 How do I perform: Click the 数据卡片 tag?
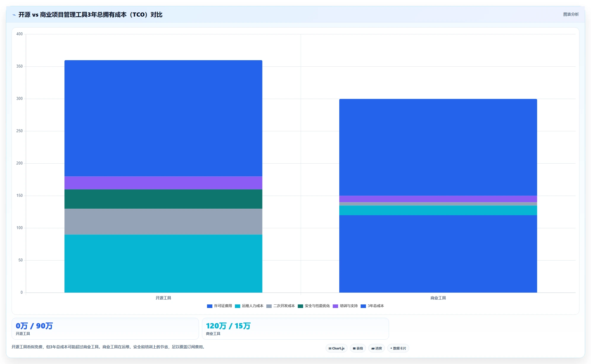(x=398, y=348)
